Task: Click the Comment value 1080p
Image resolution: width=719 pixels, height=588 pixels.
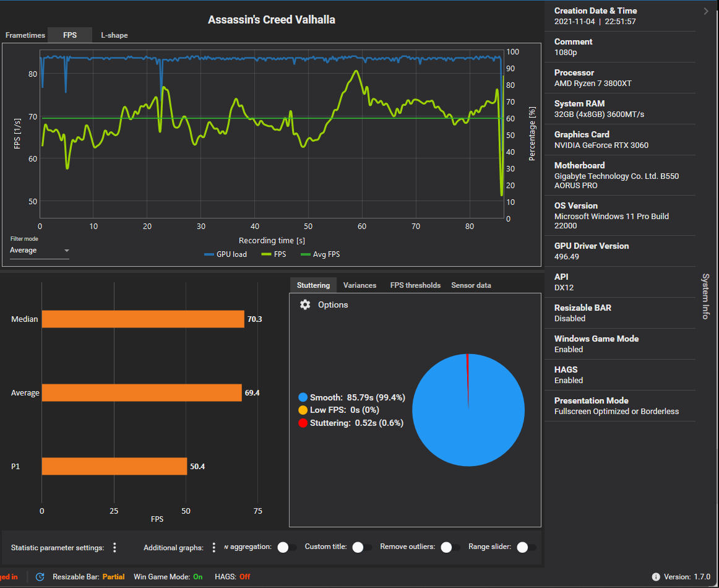Action: (566, 52)
